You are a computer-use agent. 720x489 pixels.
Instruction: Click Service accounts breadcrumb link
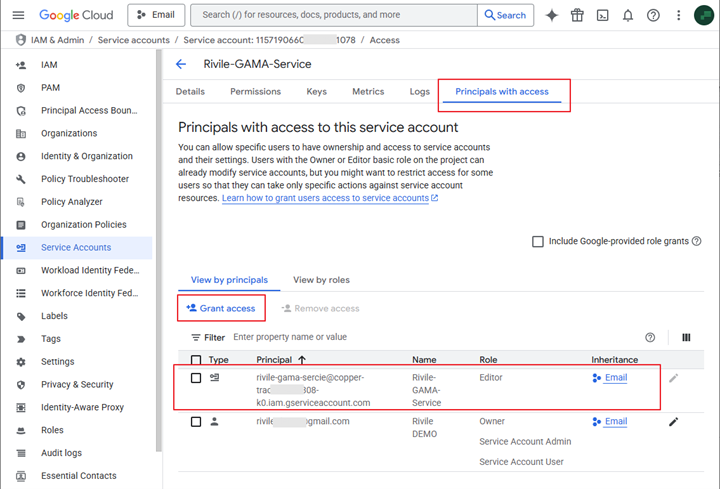[134, 40]
